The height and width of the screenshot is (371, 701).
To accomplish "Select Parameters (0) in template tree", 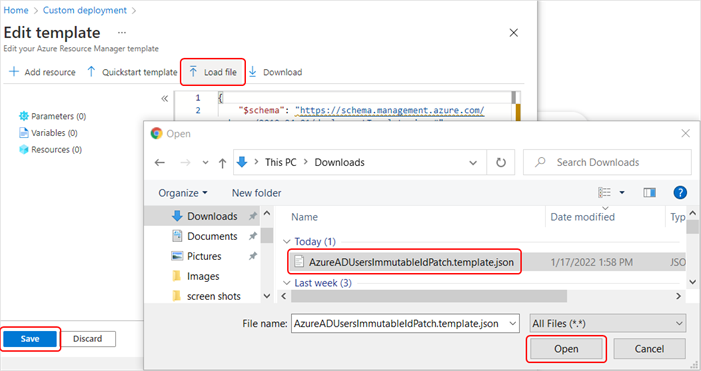I will coord(52,116).
